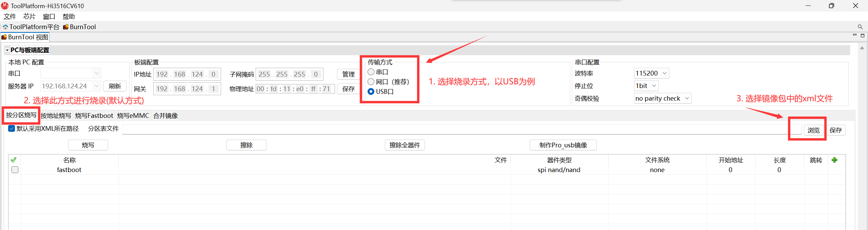Select the 网口 (推荐) radio button
868x230 pixels.
tap(371, 82)
